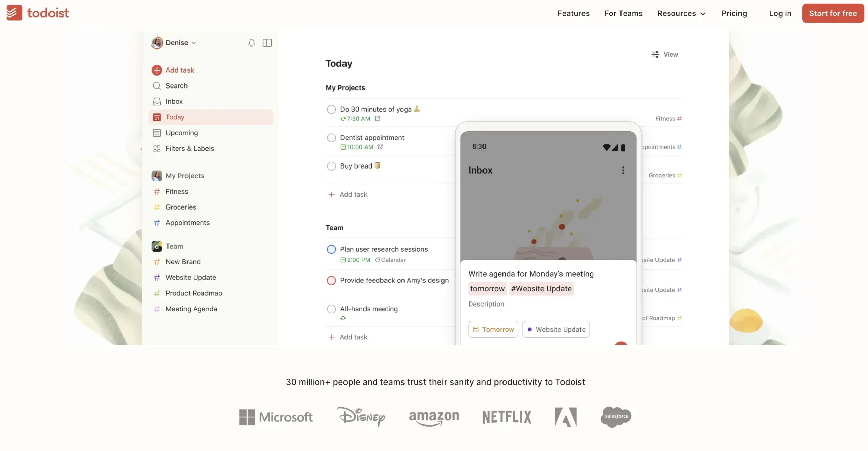Click the #Website Update tag in phone
Image resolution: width=868 pixels, height=451 pixels.
[x=541, y=289]
